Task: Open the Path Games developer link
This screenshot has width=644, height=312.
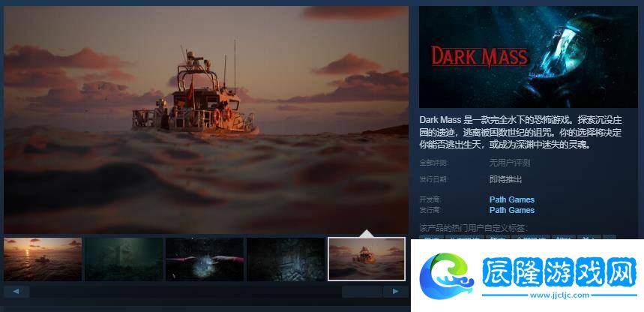Action: pyautogui.click(x=512, y=199)
